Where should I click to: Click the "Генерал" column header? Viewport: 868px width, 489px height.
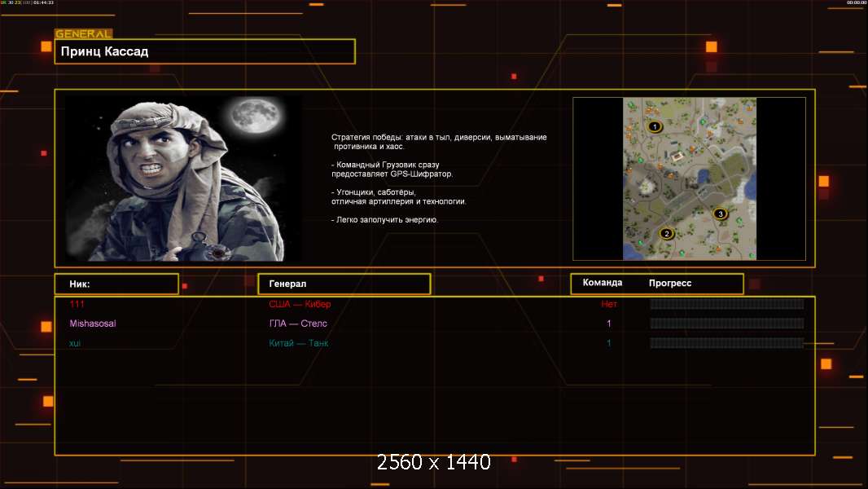click(x=344, y=284)
